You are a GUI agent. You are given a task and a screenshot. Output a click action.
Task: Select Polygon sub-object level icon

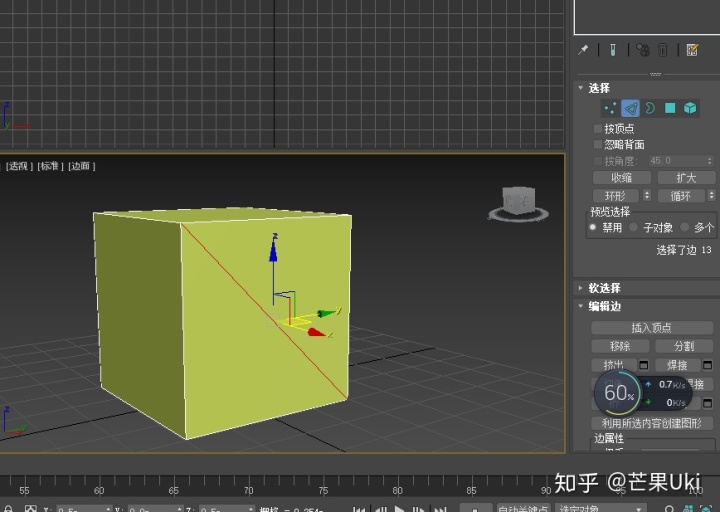coord(670,108)
